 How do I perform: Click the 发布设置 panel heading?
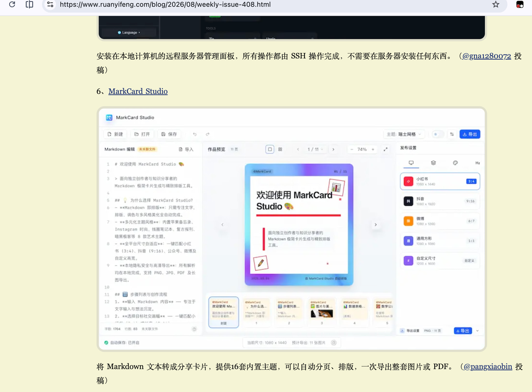tap(408, 148)
